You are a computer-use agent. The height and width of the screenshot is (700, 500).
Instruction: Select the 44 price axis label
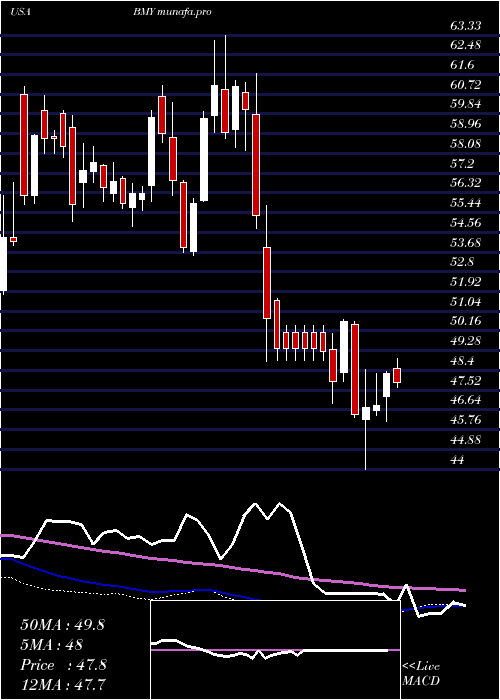(458, 459)
